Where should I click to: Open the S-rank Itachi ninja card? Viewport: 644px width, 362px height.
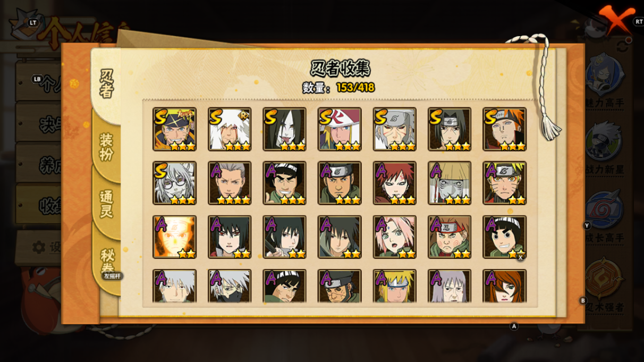click(450, 129)
